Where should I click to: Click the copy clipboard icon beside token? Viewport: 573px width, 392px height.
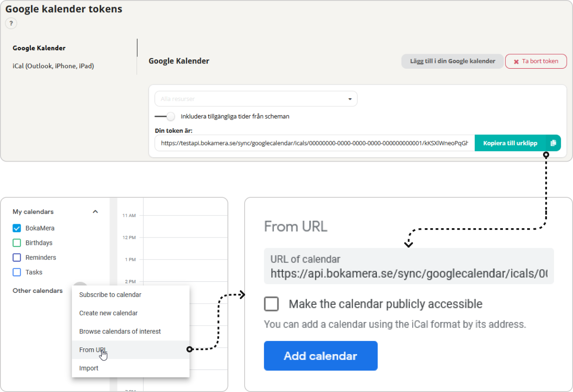point(554,143)
